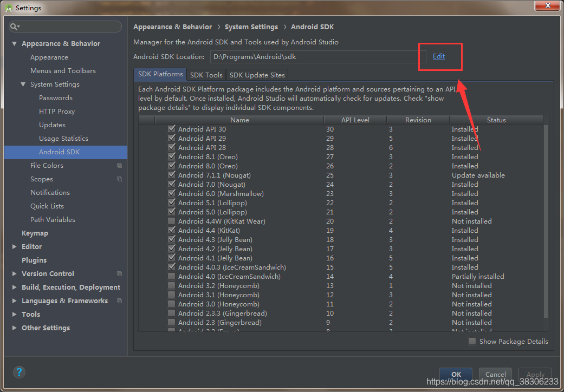Expand the Version Control arrow
The height and width of the screenshot is (392, 564).
coord(15,274)
